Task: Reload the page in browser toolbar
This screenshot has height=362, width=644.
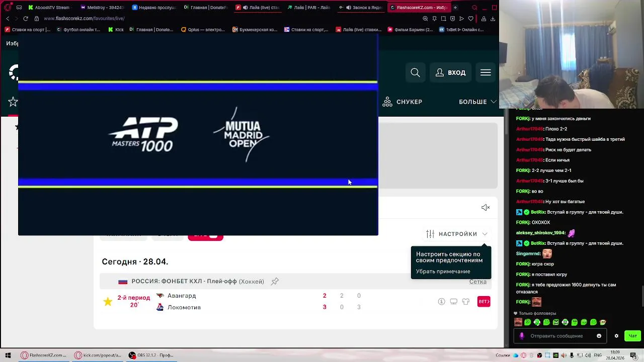Action: (26, 19)
